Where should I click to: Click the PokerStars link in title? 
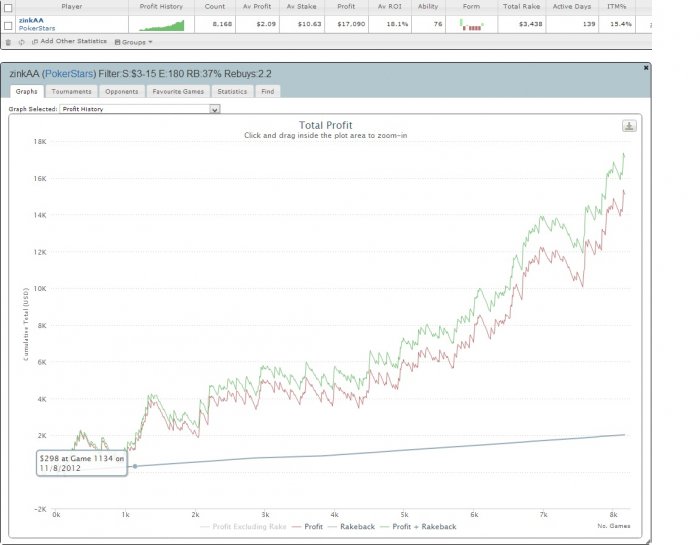click(69, 74)
